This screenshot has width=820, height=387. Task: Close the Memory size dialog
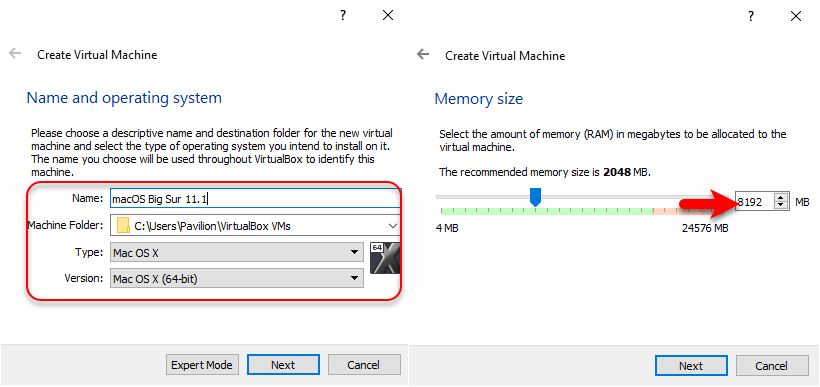coord(795,16)
